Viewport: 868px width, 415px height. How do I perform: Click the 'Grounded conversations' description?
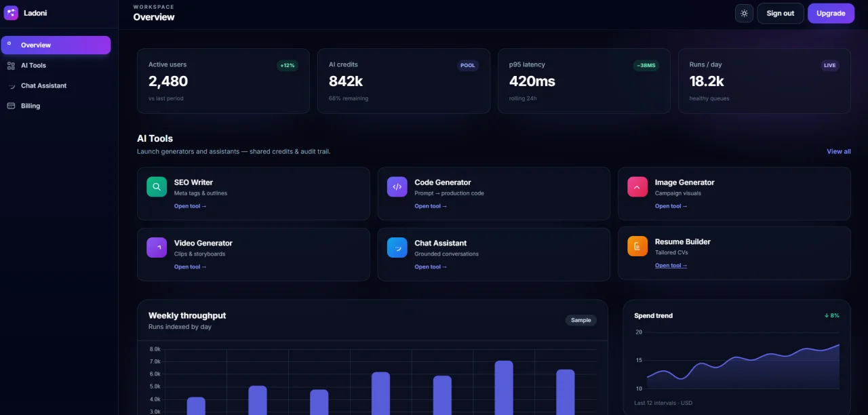click(x=447, y=254)
